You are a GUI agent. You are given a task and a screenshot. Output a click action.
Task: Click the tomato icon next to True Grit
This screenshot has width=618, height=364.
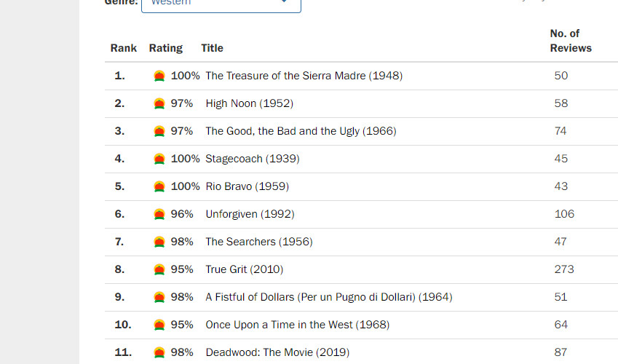click(x=159, y=269)
